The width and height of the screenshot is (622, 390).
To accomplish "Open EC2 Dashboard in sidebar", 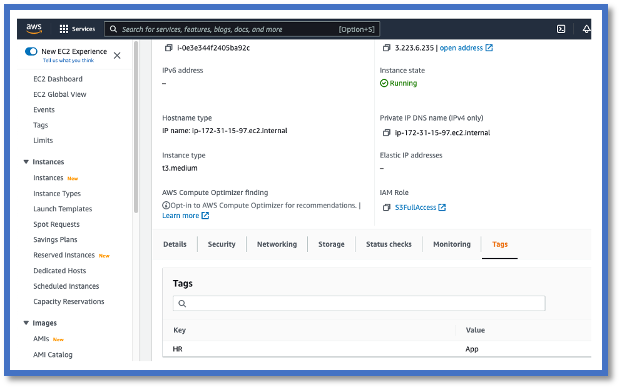I will (58, 79).
